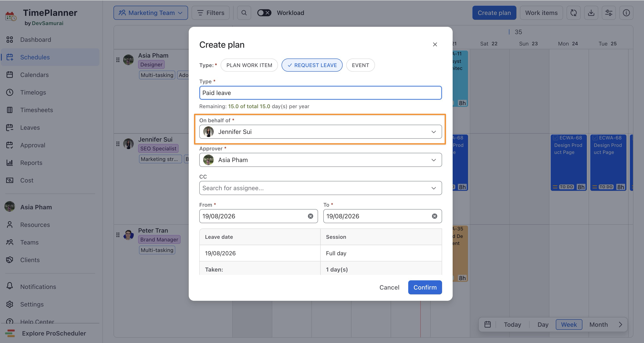The image size is (644, 343).
Task: Open CC assignee search dropdown
Action: [x=320, y=188]
